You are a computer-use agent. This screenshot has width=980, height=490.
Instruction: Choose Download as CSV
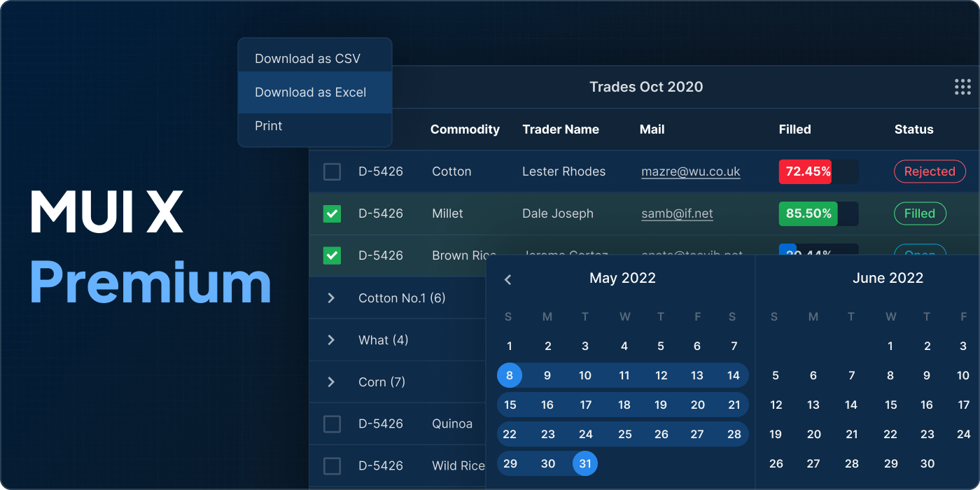309,58
